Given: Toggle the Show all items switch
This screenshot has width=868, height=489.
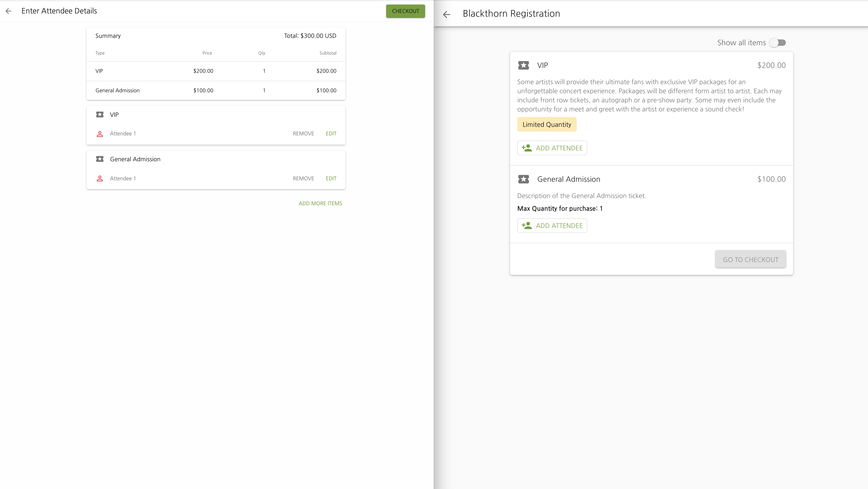Looking at the screenshot, I should point(778,43).
